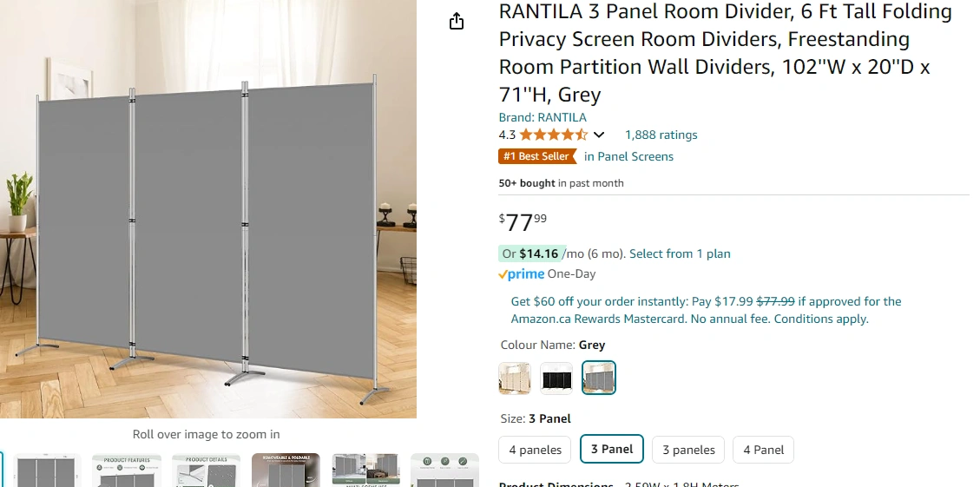Viewport: 980px width, 487px height.
Task: Click the share icon above product image
Action: [457, 21]
